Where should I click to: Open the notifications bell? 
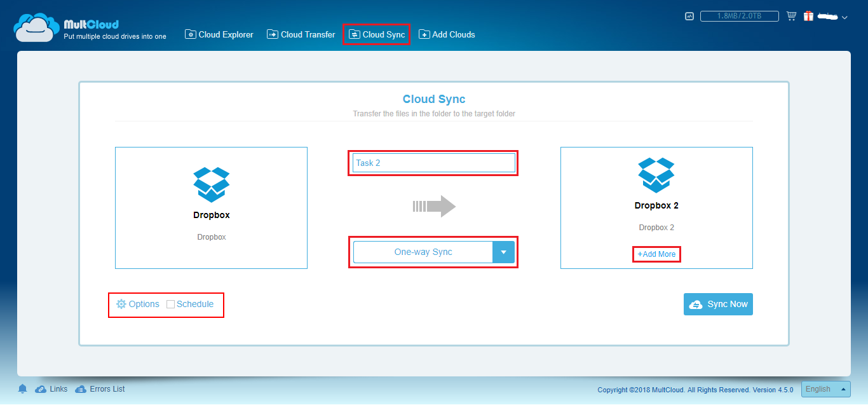pos(23,389)
